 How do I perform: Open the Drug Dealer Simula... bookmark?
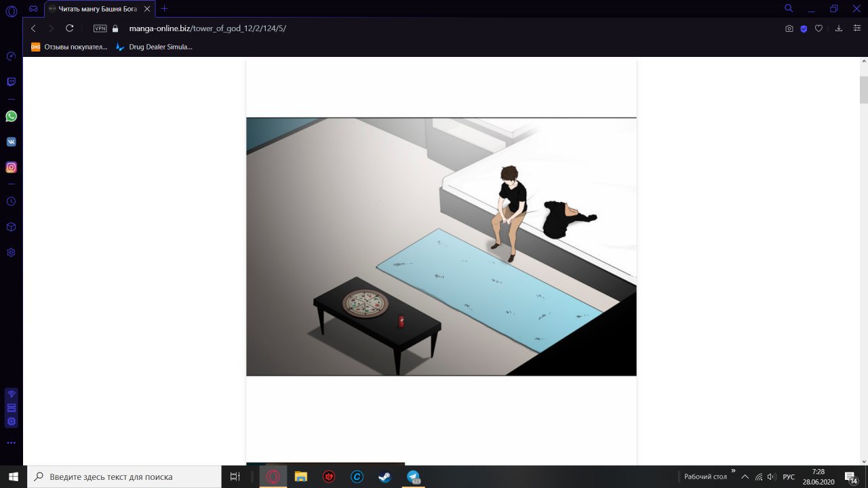click(154, 47)
